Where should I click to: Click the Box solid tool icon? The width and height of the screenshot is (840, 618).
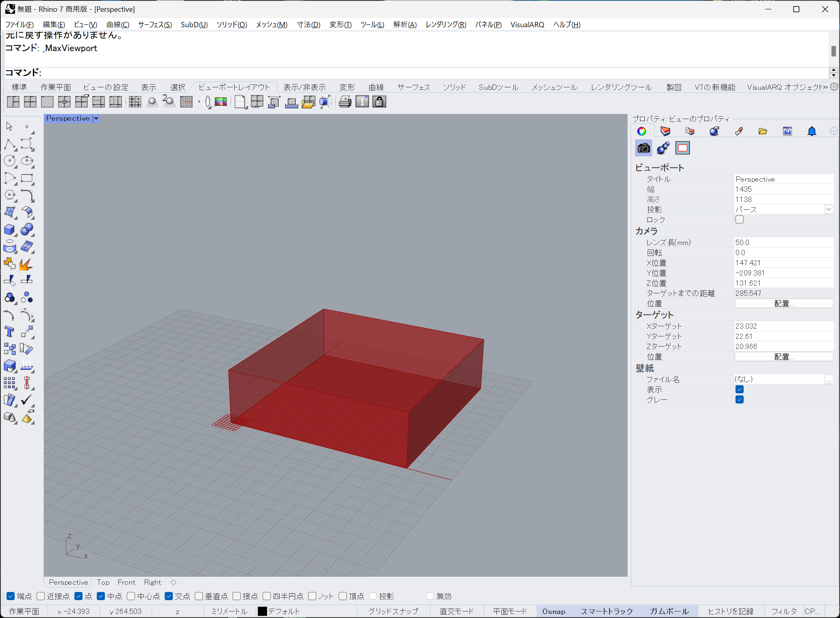[x=9, y=230]
